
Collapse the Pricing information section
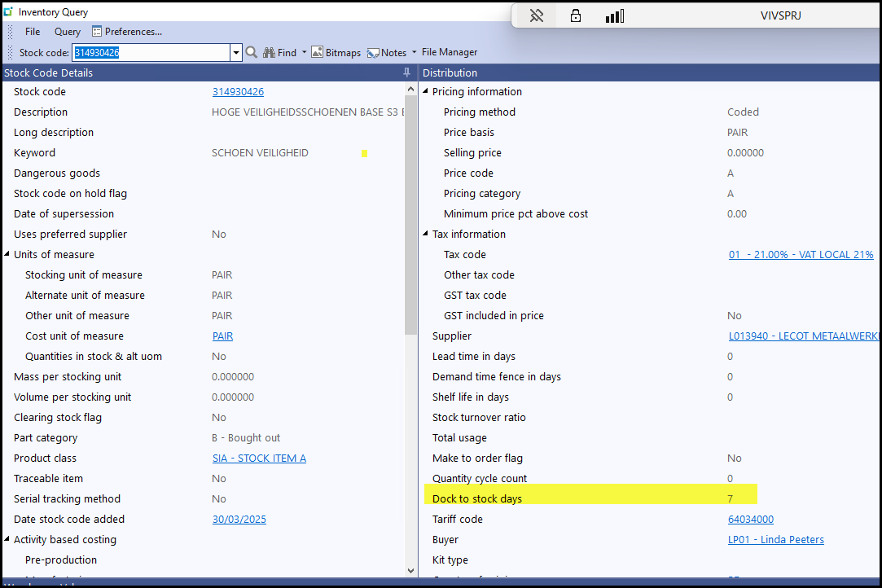click(x=426, y=91)
